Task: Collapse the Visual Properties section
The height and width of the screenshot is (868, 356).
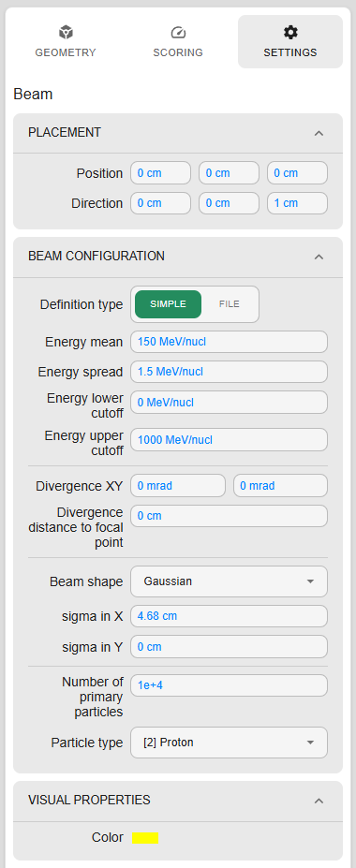Action: point(319,801)
